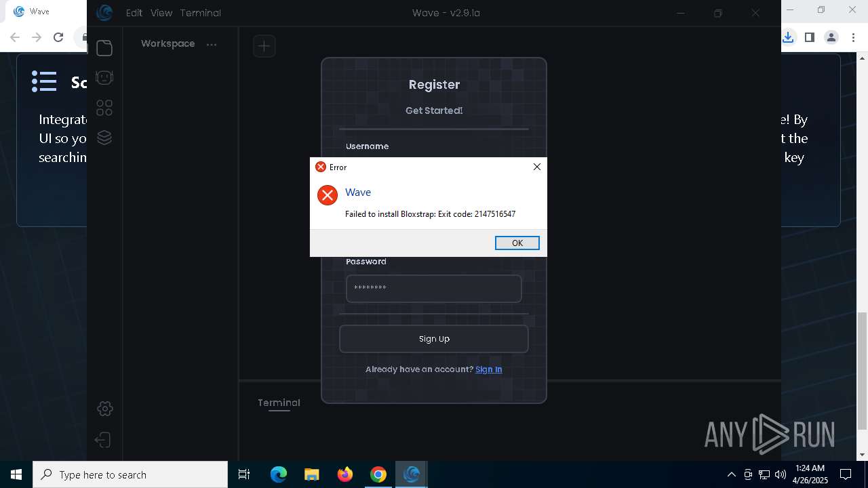This screenshot has width=868, height=488.
Task: Open volume control in system tray
Action: click(780, 474)
